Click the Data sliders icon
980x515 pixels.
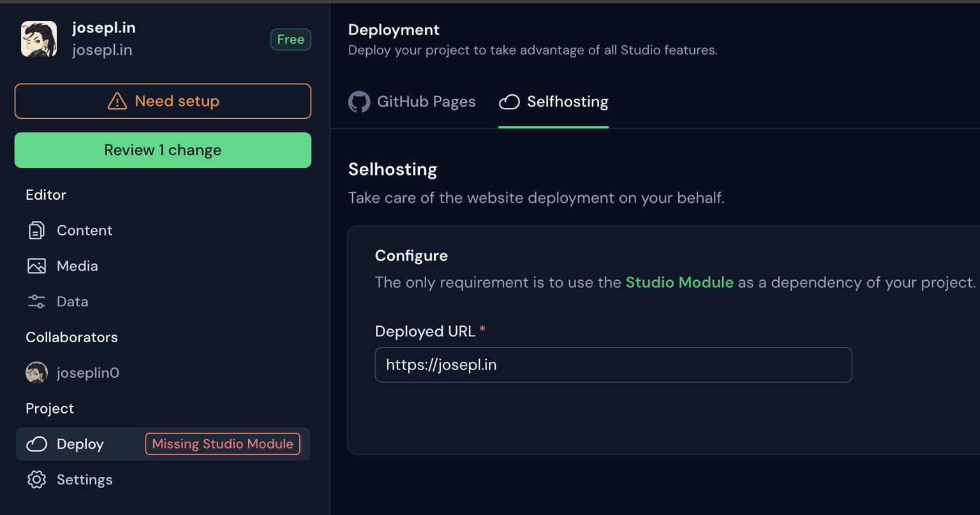[36, 302]
